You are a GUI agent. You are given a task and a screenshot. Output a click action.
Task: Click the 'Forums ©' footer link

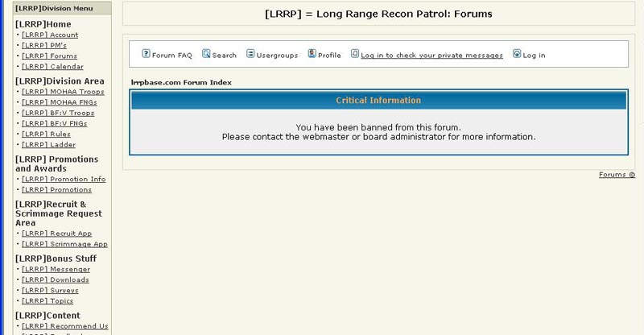point(617,175)
